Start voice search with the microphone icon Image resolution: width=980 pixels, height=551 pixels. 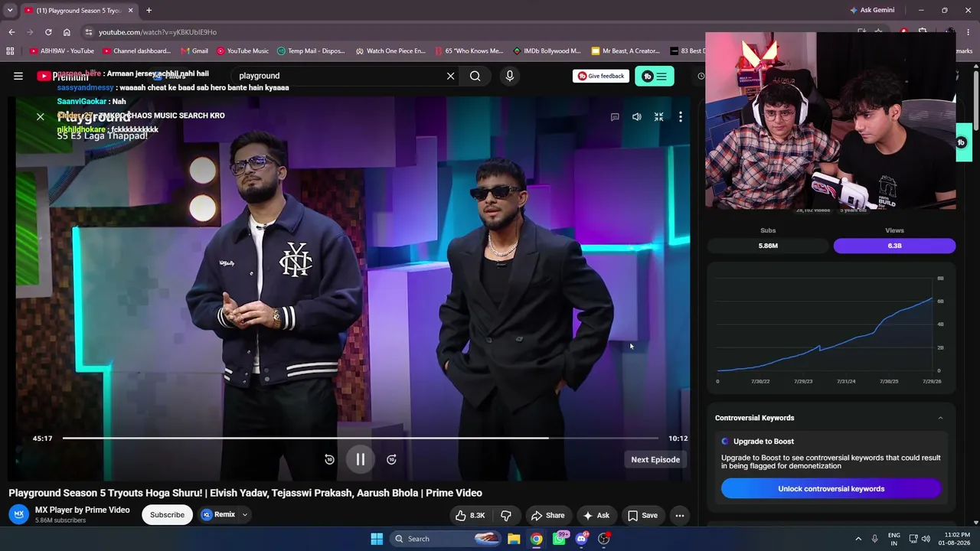[509, 76]
